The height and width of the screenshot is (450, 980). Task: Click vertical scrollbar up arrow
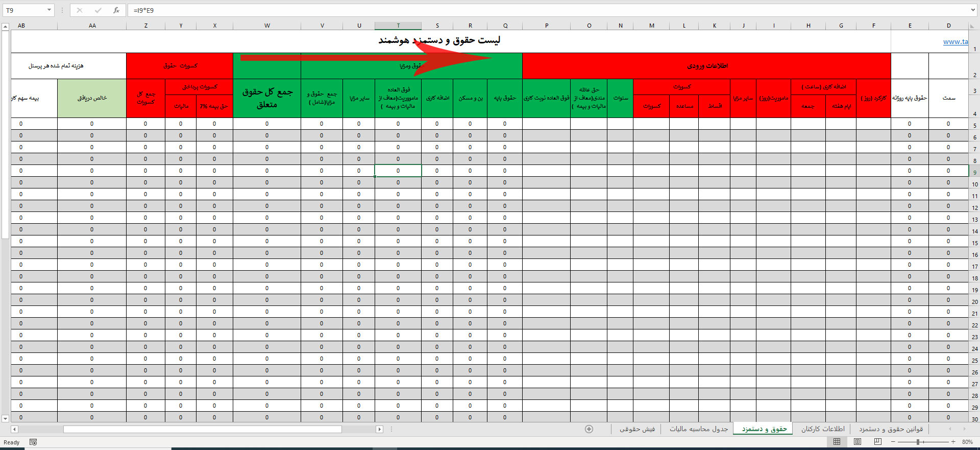point(6,27)
